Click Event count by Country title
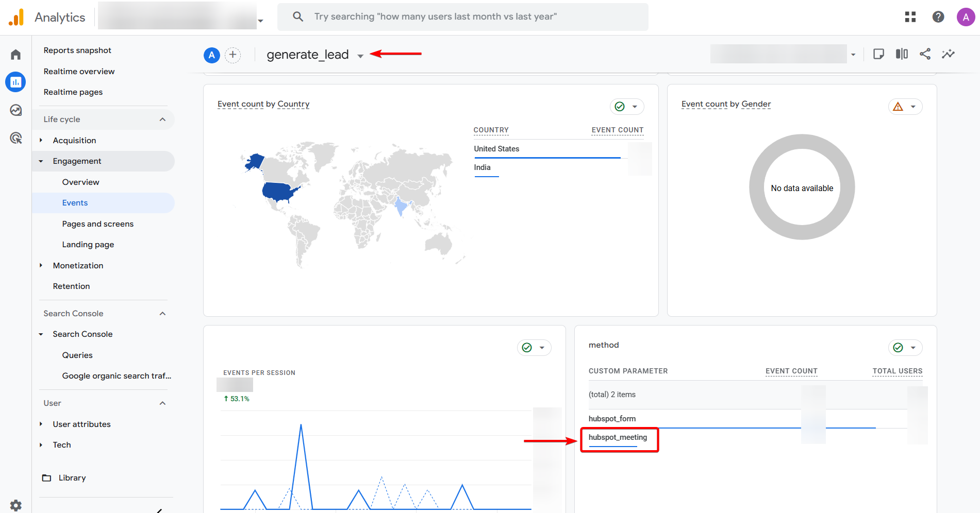Screen dimensions: 980x513 pyautogui.click(x=263, y=104)
